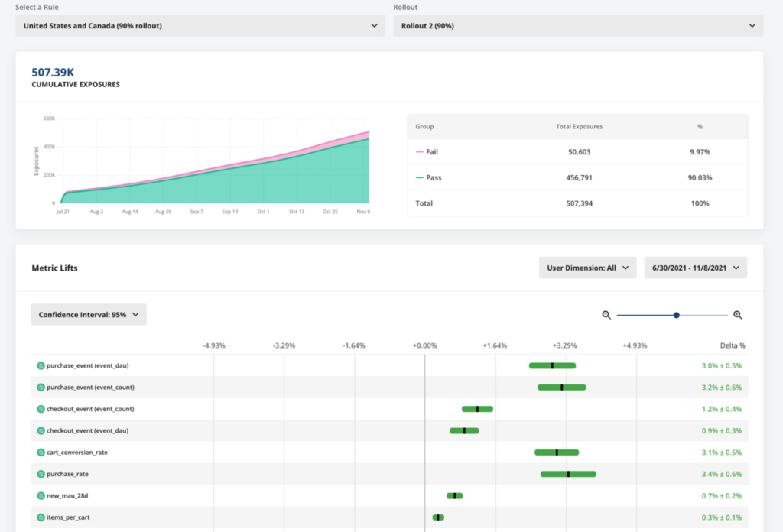The width and height of the screenshot is (783, 532).
Task: Click the zoom out magnifier icon
Action: click(606, 315)
